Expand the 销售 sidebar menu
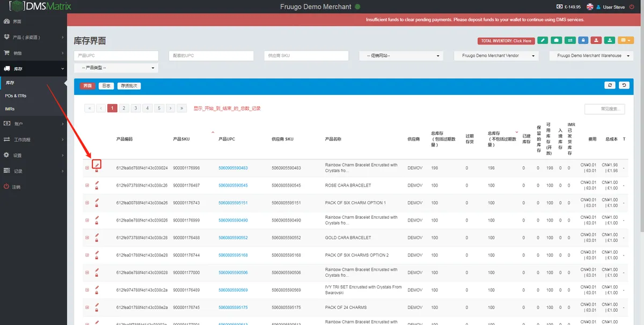Image resolution: width=644 pixels, height=325 pixels. tap(33, 53)
